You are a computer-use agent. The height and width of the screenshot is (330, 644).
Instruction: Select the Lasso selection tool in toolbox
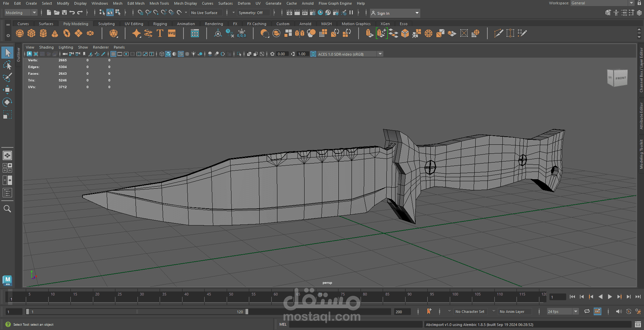click(x=7, y=65)
